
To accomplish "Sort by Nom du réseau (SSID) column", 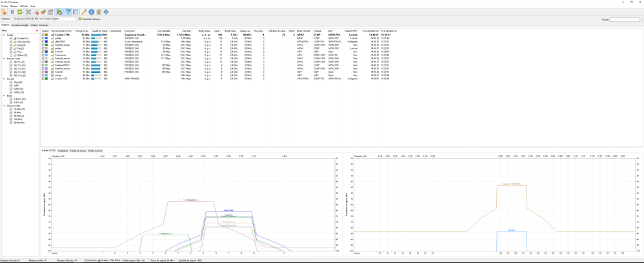I will click(61, 31).
